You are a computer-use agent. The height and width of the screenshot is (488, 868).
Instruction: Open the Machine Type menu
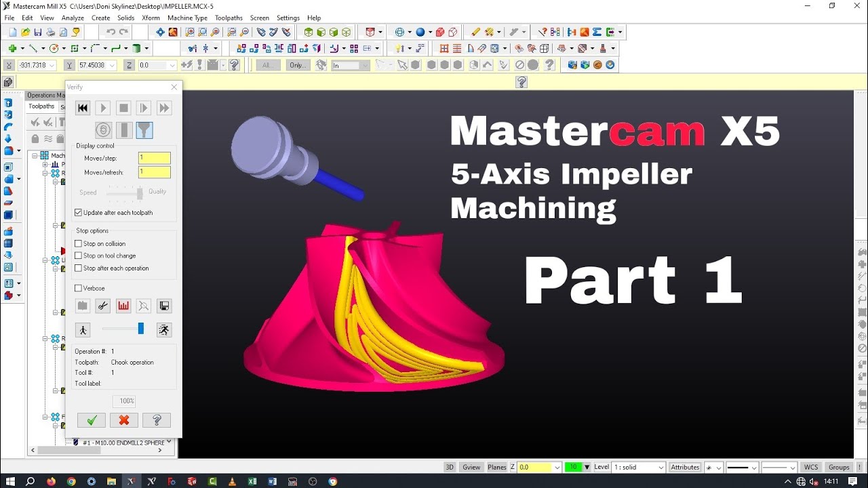pos(187,18)
